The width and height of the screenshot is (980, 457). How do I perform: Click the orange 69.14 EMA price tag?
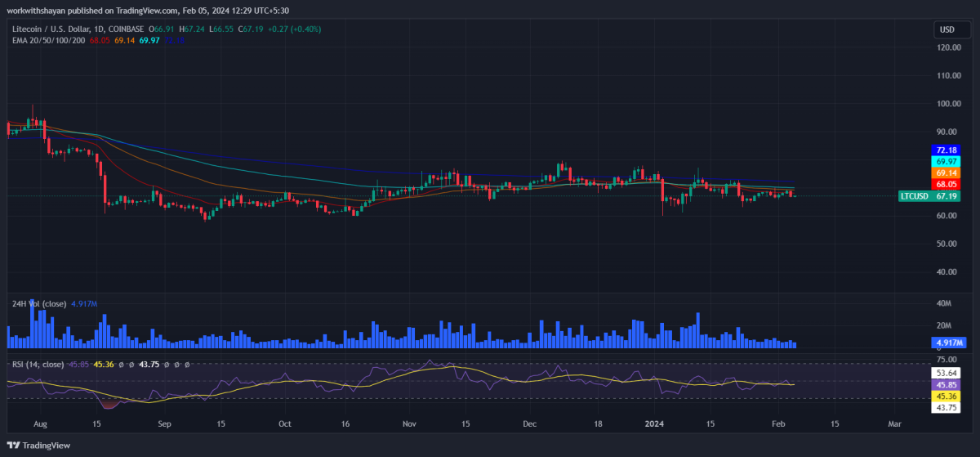(947, 173)
